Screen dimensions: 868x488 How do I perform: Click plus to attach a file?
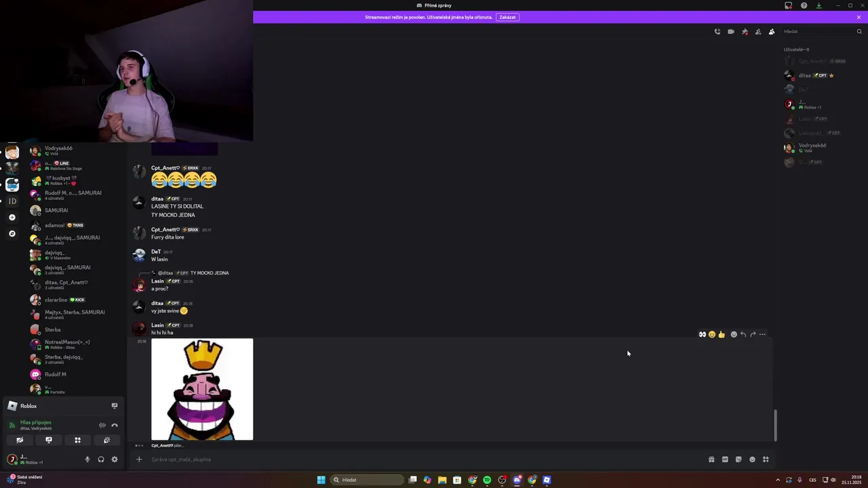click(x=139, y=460)
